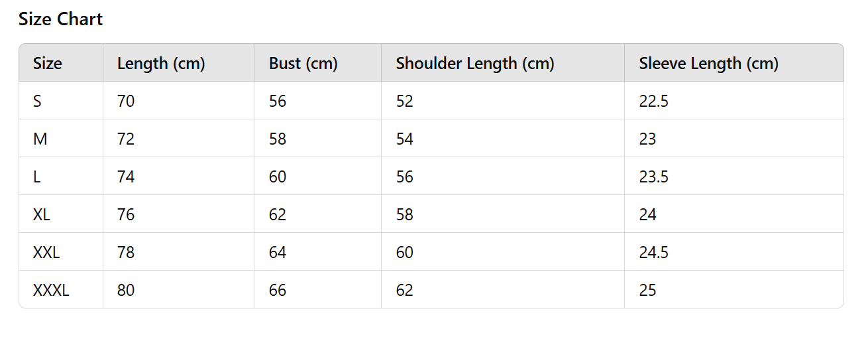Click the sleeve length value 23.5

[654, 177]
